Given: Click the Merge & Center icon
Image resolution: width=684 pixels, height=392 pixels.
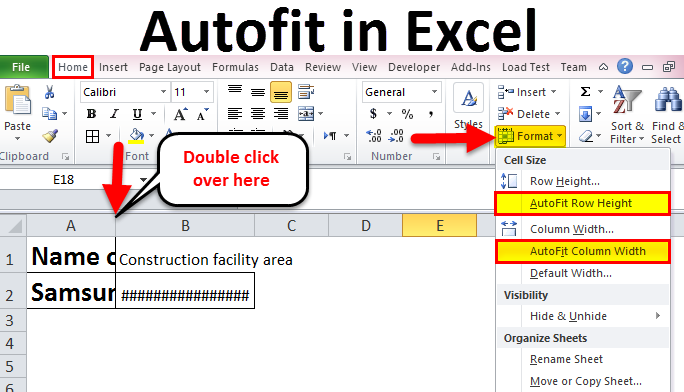Looking at the screenshot, I should point(306,114).
